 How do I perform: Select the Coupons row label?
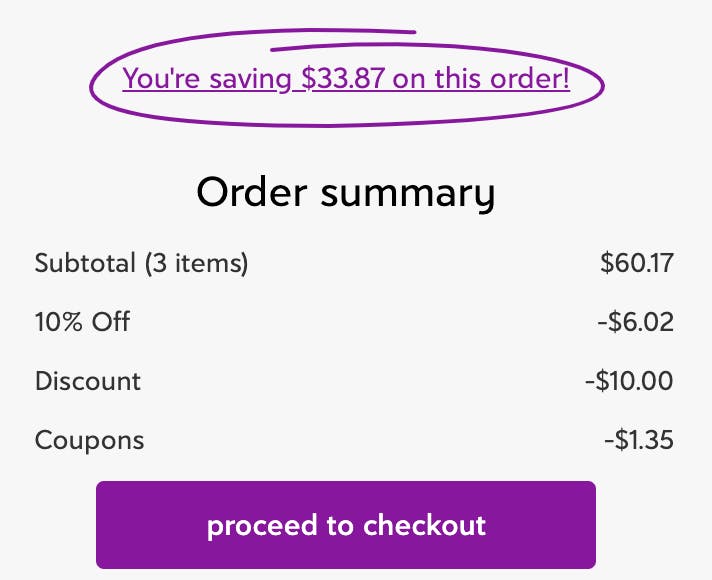(x=89, y=440)
